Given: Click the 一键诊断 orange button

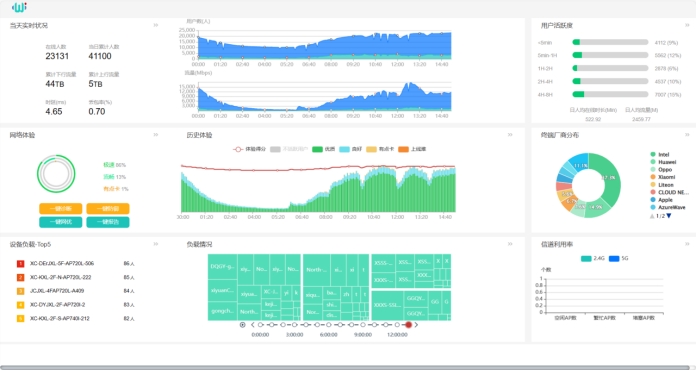Looking at the screenshot, I should point(60,208).
